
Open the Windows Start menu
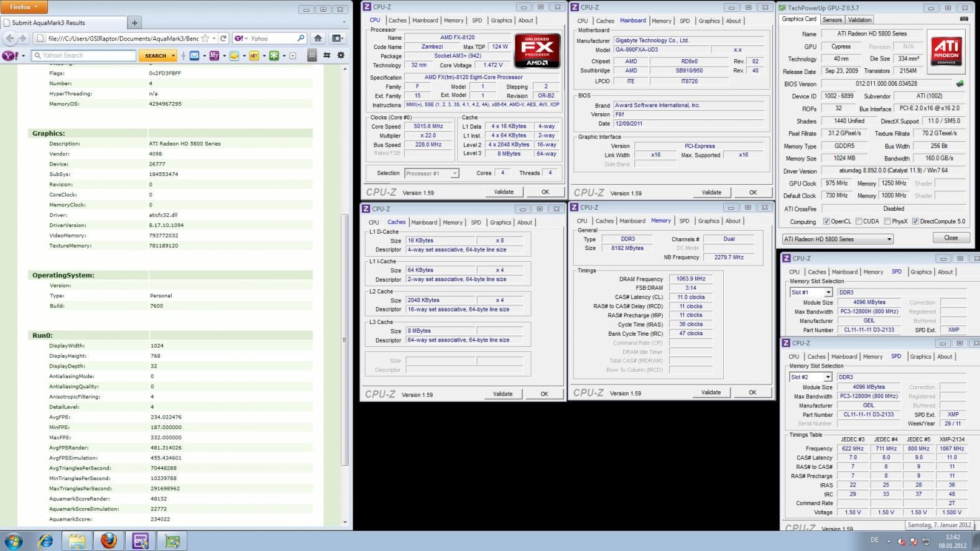coord(13,540)
